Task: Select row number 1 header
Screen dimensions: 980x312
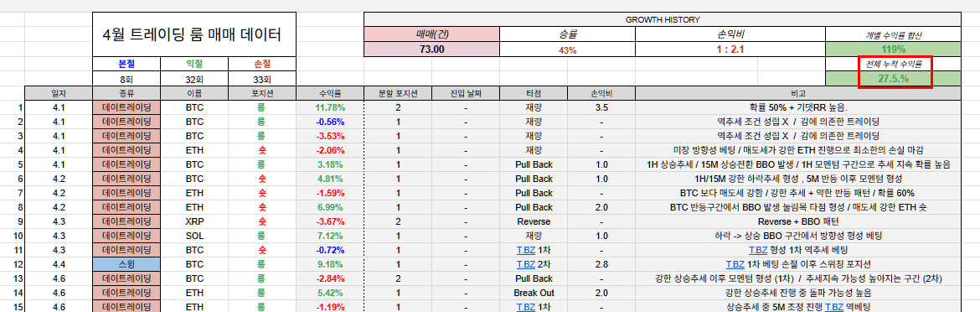Action: point(13,107)
